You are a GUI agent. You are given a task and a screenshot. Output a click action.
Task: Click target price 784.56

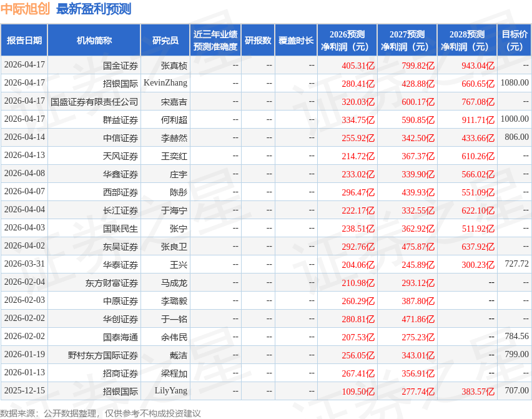click(x=517, y=336)
